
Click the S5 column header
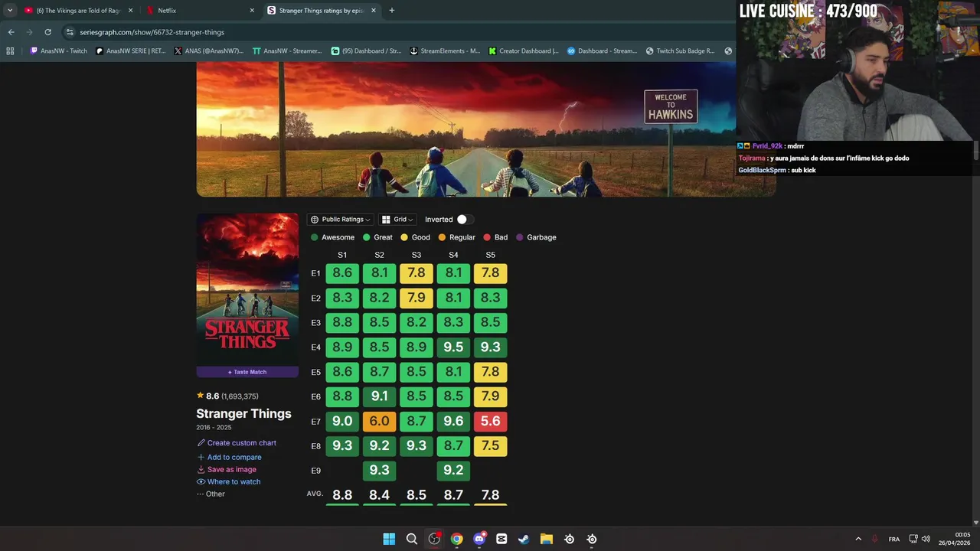click(x=490, y=255)
